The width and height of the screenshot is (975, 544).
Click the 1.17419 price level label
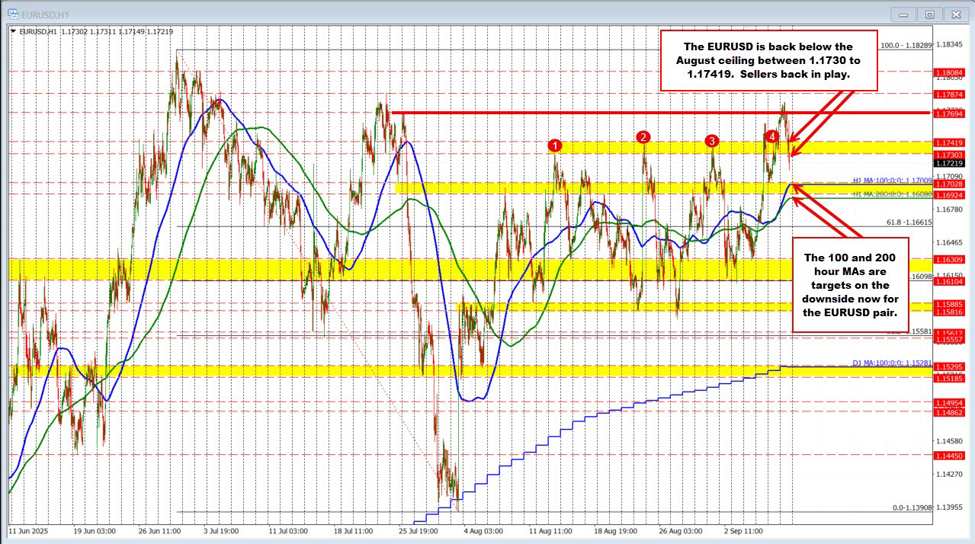(948, 144)
